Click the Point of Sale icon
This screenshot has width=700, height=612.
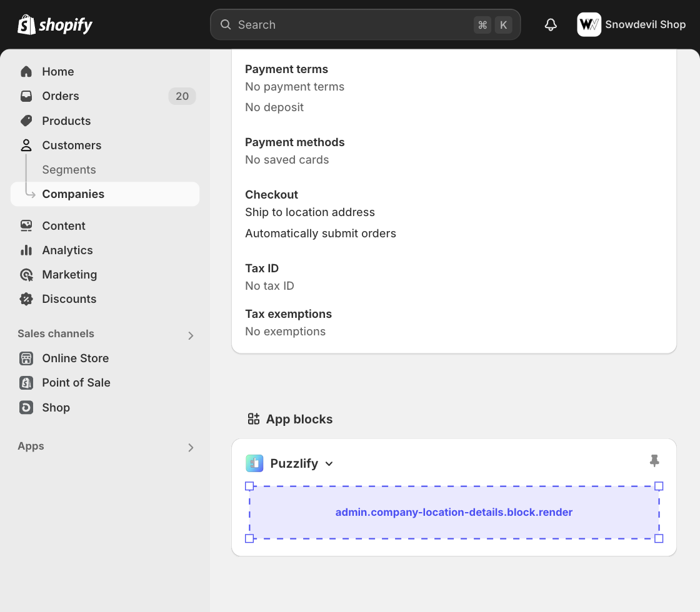point(26,383)
